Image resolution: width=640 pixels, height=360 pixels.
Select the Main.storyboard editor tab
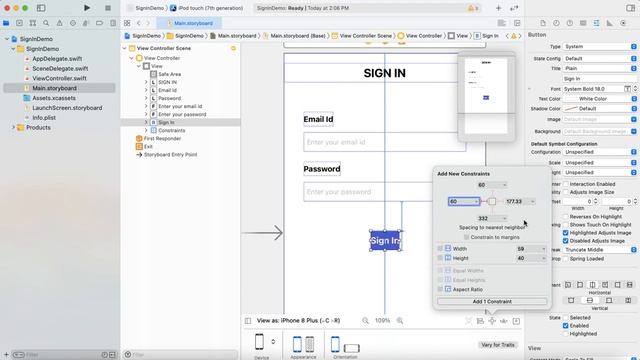click(189, 23)
